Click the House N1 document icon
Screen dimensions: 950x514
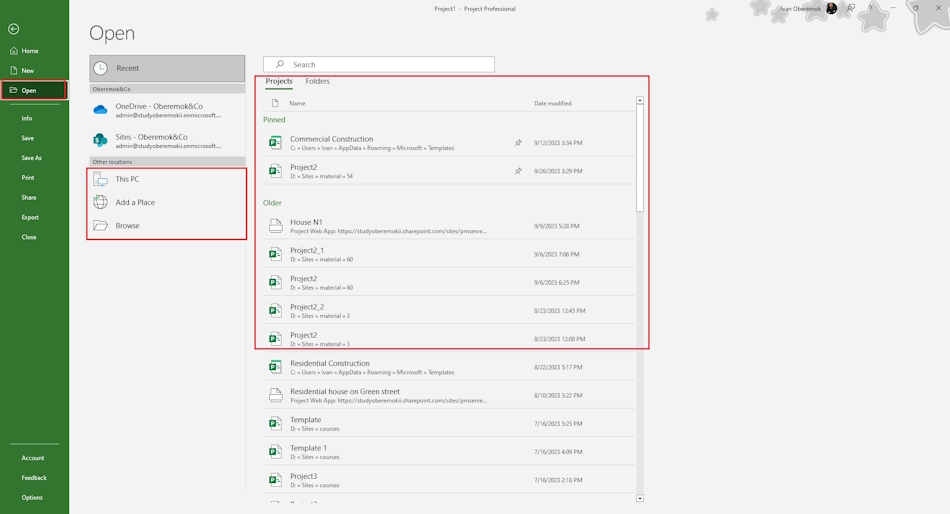(276, 226)
